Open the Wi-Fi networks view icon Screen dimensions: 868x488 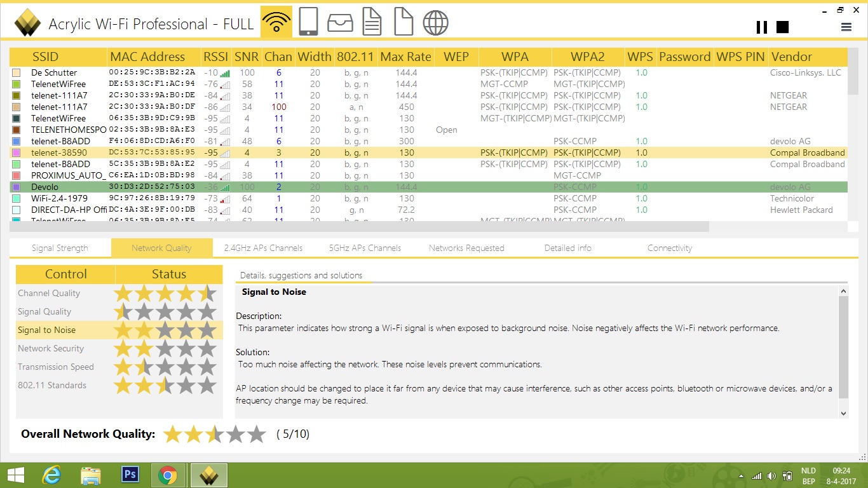pyautogui.click(x=276, y=22)
